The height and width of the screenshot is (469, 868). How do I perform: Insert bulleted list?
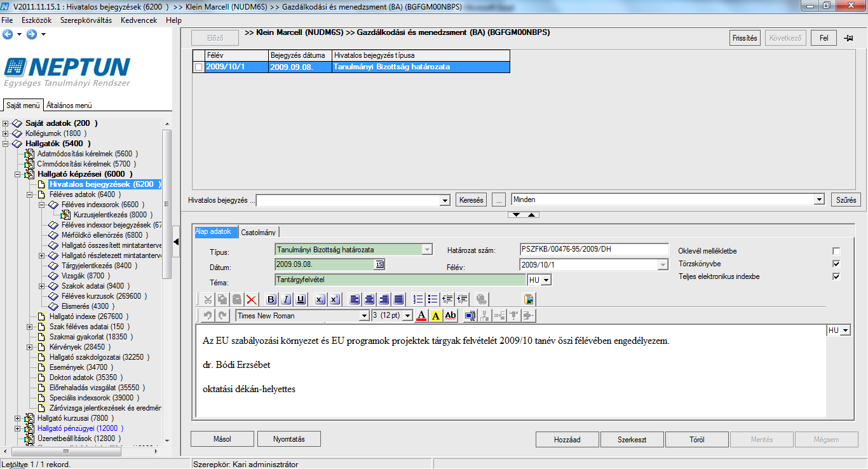tap(433, 299)
